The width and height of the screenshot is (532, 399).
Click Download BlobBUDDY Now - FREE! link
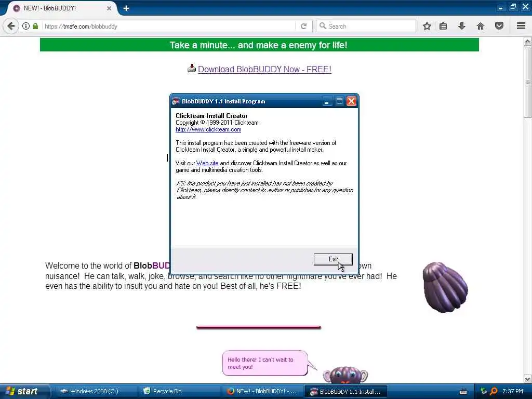264,69
